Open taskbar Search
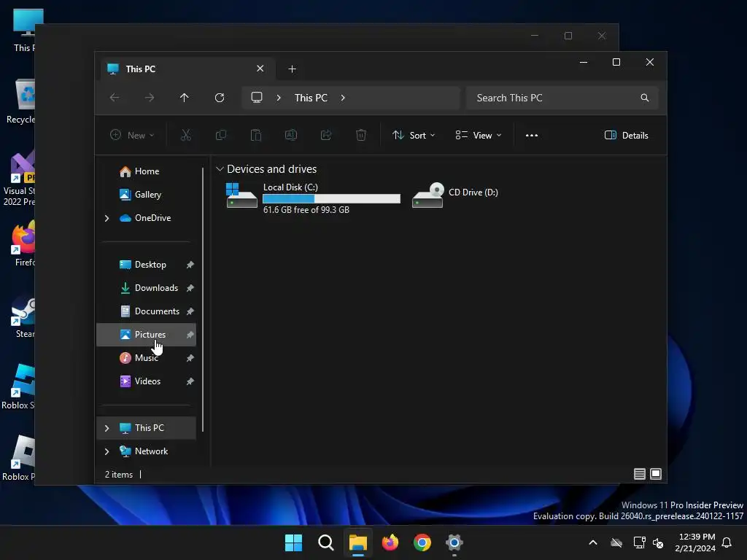The width and height of the screenshot is (747, 560). pyautogui.click(x=326, y=542)
